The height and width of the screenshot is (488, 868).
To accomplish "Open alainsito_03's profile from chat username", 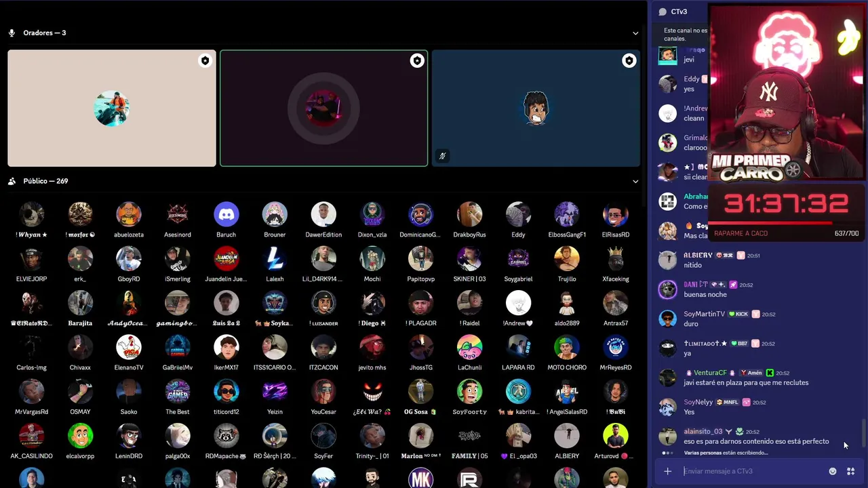I will (x=703, y=431).
